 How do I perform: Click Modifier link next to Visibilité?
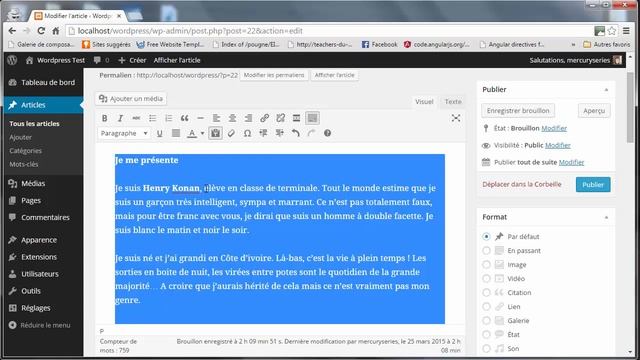pos(558,145)
